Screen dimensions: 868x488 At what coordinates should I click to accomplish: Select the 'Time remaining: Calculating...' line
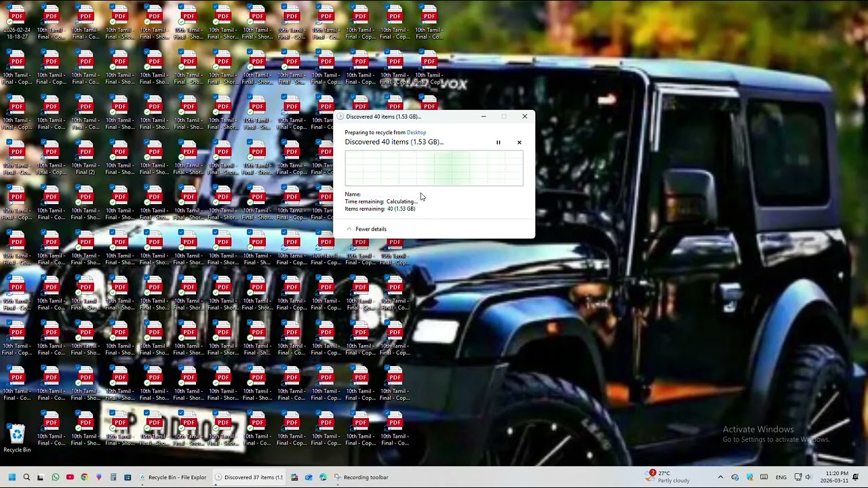[x=381, y=201]
